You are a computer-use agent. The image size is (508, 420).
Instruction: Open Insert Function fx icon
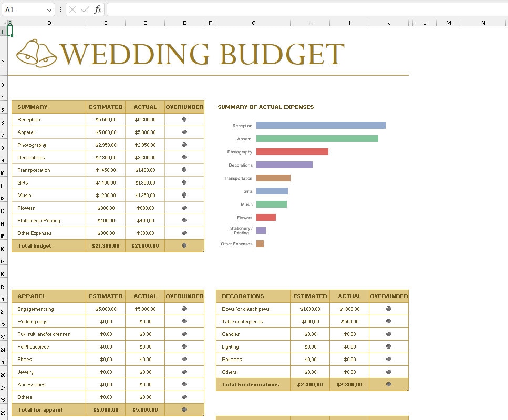click(98, 9)
